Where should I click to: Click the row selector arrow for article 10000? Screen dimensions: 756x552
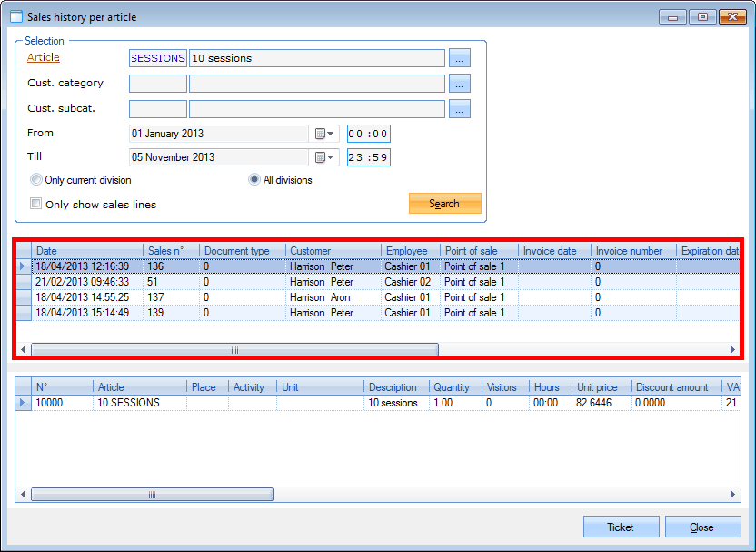24,403
